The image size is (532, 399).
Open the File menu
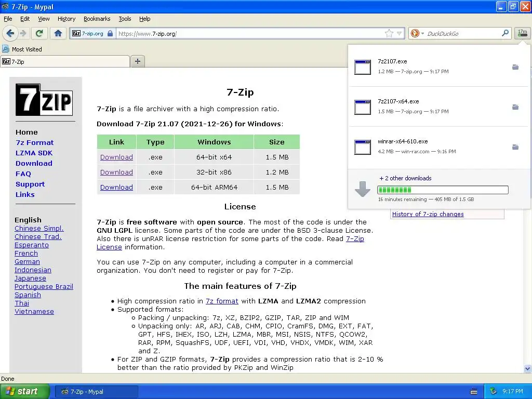pyautogui.click(x=8, y=19)
